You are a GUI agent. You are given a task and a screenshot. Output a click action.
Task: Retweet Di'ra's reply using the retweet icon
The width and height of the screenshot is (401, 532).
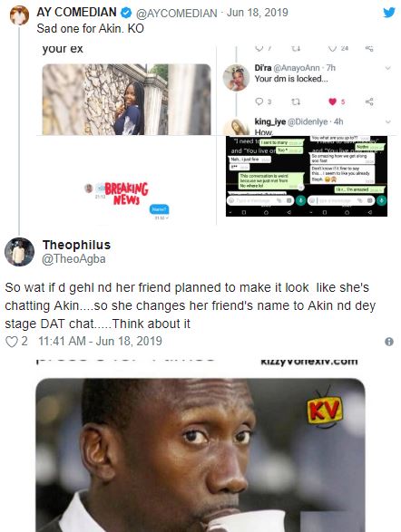point(296,102)
